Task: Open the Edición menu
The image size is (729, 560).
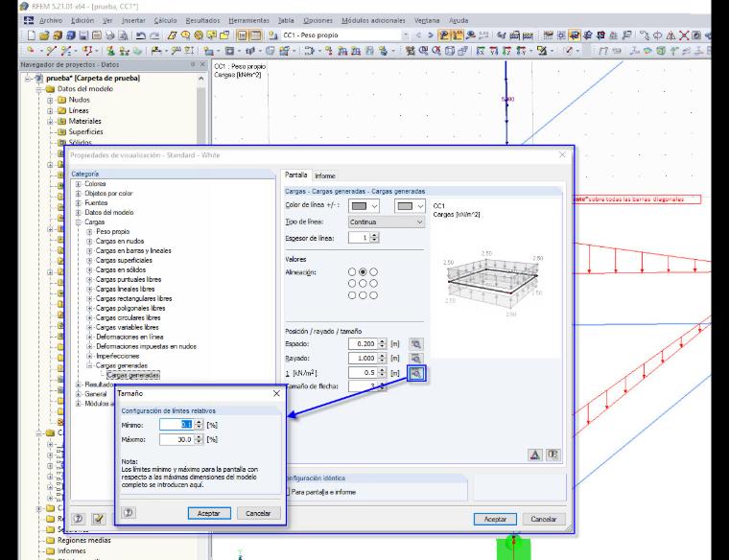Action: tap(82, 20)
